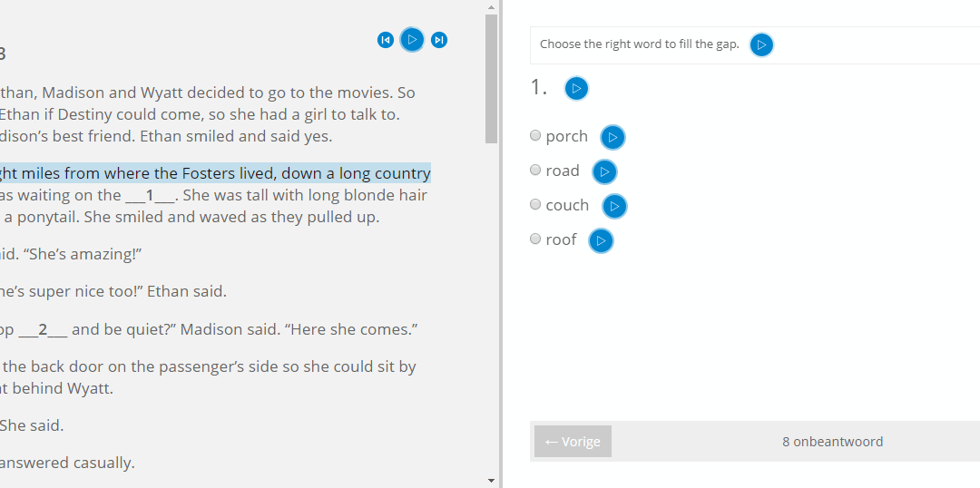Viewport: 980px width, 488px height.
Task: Select the 'road' answer option
Action: 535,170
